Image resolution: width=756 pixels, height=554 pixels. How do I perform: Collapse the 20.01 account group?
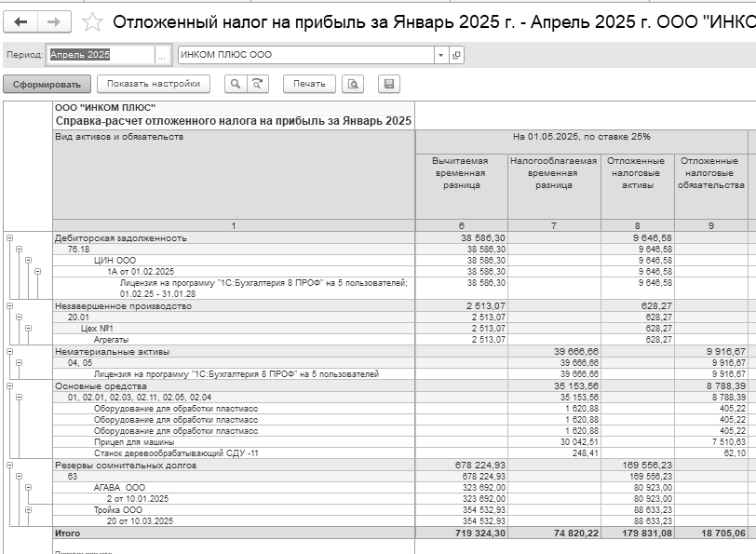[19, 318]
